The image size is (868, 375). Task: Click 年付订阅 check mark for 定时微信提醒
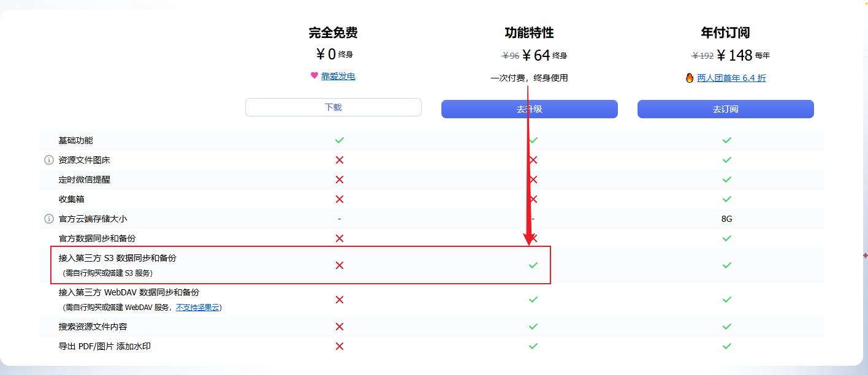[x=726, y=180]
